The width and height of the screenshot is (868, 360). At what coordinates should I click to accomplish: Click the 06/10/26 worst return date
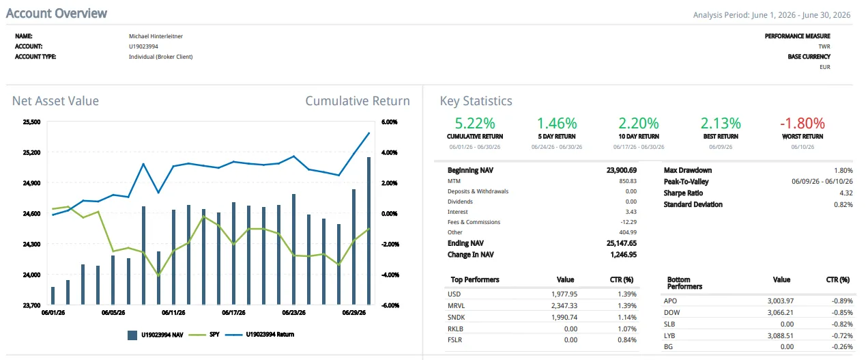click(802, 147)
